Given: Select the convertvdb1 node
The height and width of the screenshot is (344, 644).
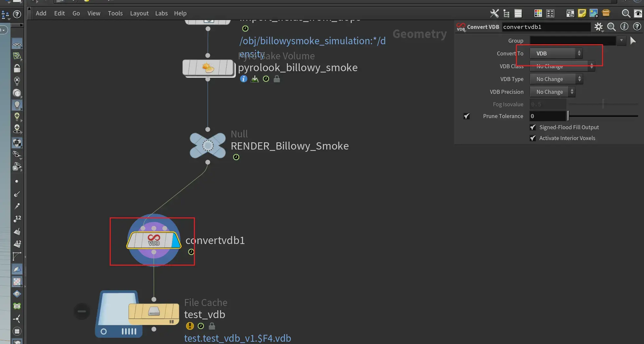Looking at the screenshot, I should (x=154, y=240).
